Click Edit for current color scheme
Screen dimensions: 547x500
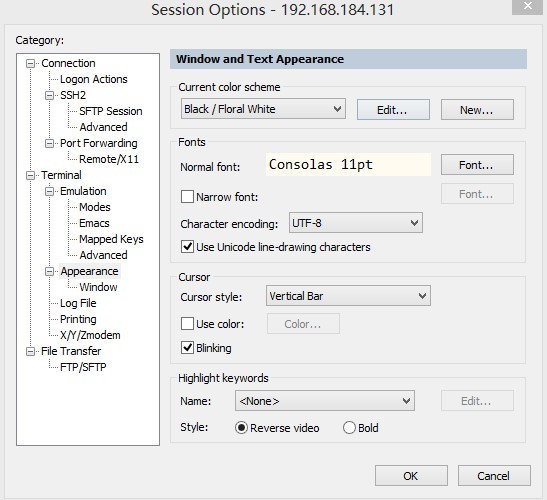[x=393, y=110]
